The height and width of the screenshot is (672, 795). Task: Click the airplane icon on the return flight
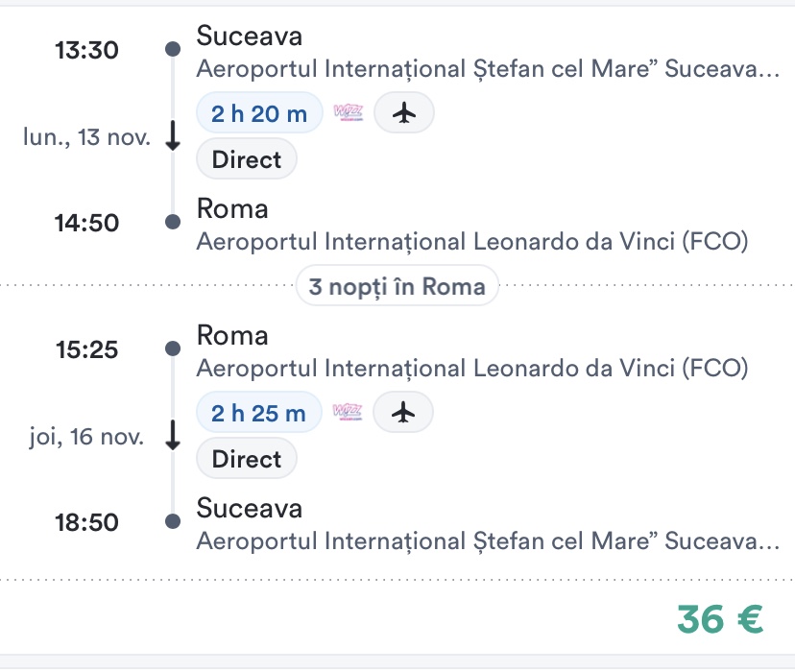(x=403, y=413)
